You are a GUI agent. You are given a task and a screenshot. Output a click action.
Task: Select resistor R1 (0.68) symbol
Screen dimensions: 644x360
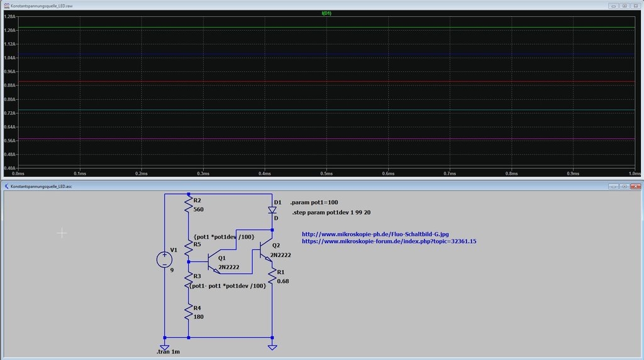pos(272,276)
